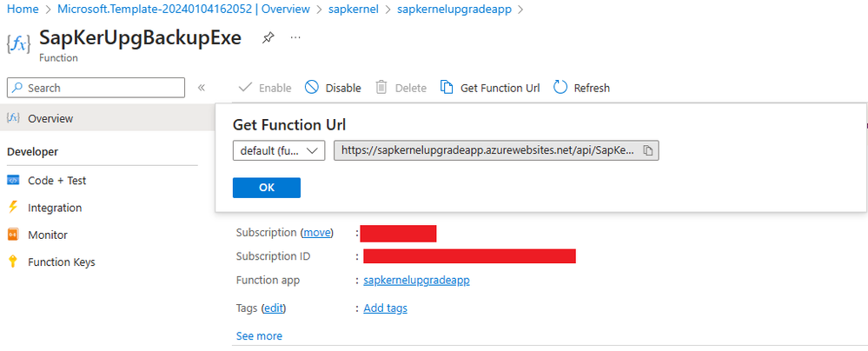Open the more options ellipsis menu
Viewport: 868px width, 351px height.
(295, 37)
